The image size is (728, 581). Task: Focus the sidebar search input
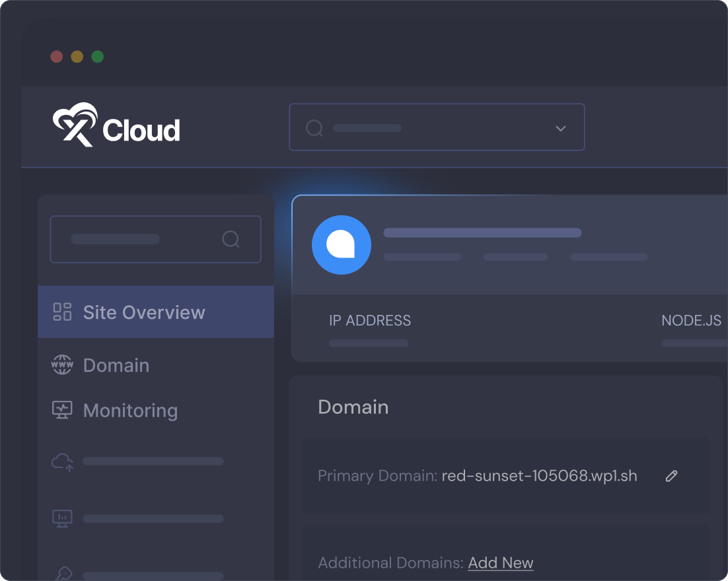point(155,240)
